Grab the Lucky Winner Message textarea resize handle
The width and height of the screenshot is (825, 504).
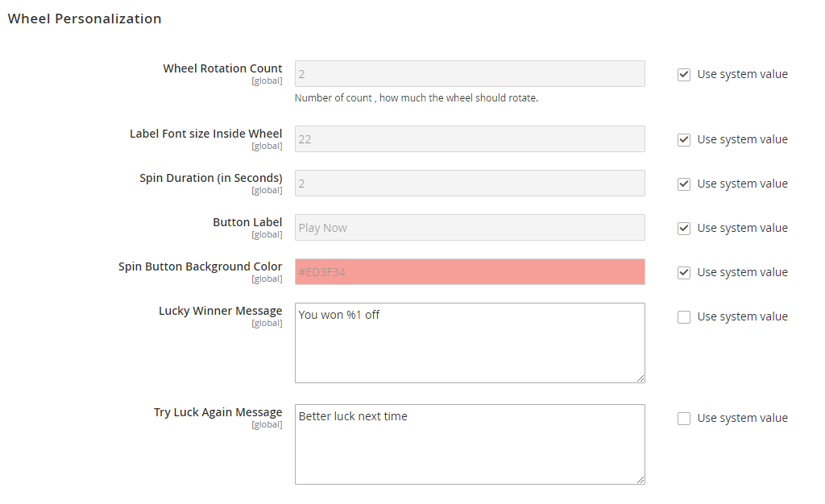[641, 378]
